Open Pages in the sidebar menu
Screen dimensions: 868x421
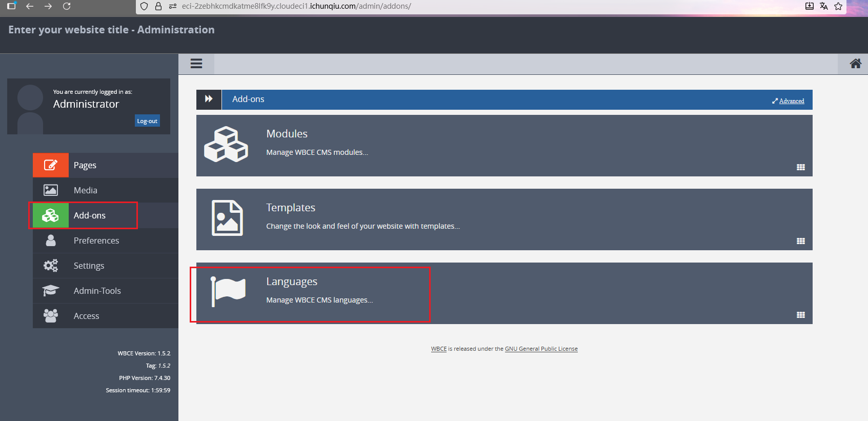[85, 165]
